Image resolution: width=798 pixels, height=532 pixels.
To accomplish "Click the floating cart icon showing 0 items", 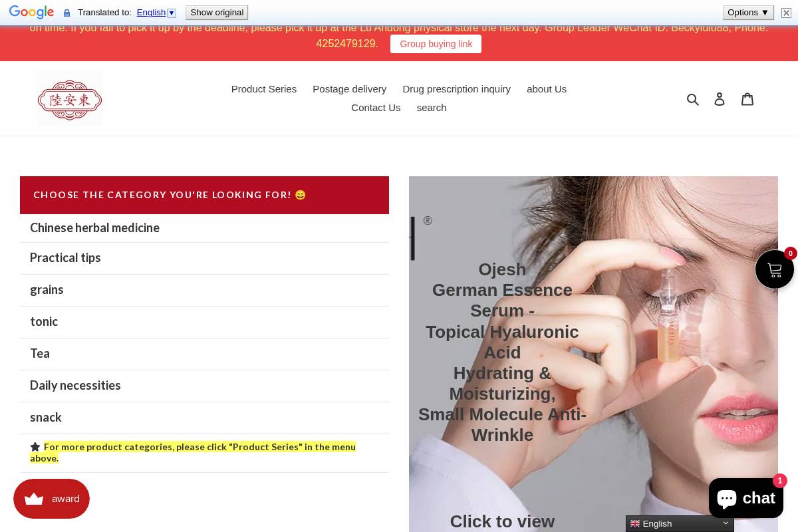I will pos(775,269).
